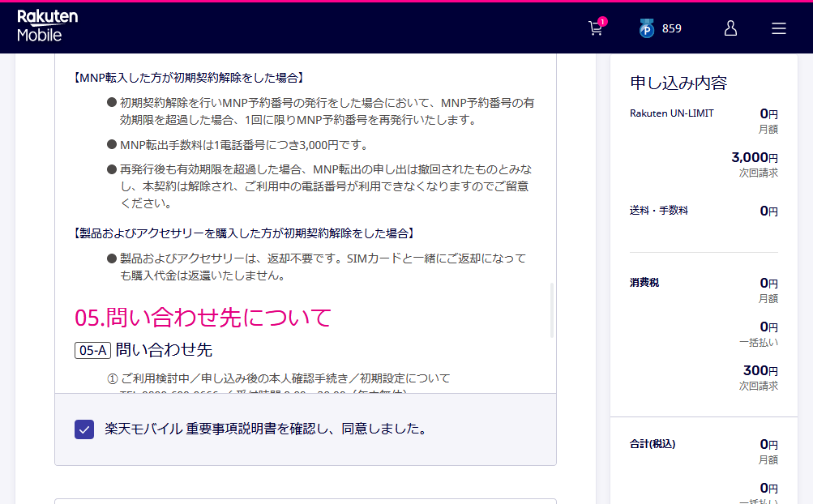Click the 再発行後も有効期限を超過した場合 bullet
The height and width of the screenshot is (504, 813).
pos(326,186)
